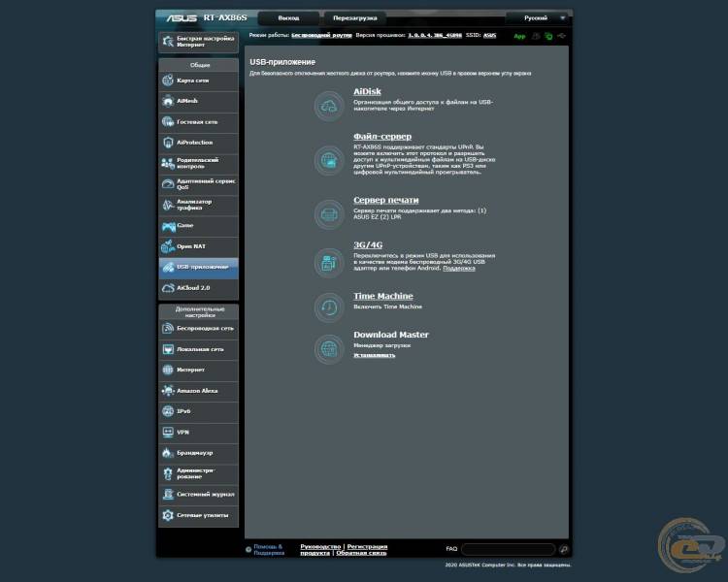
Task: Select USB приложение in sidebar
Action: pos(199,268)
